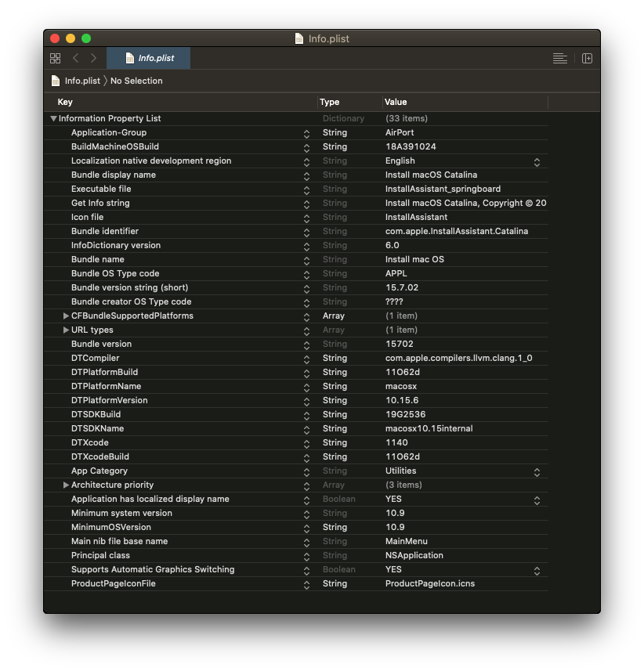
Task: Select the Bundle name key
Action: [98, 260]
